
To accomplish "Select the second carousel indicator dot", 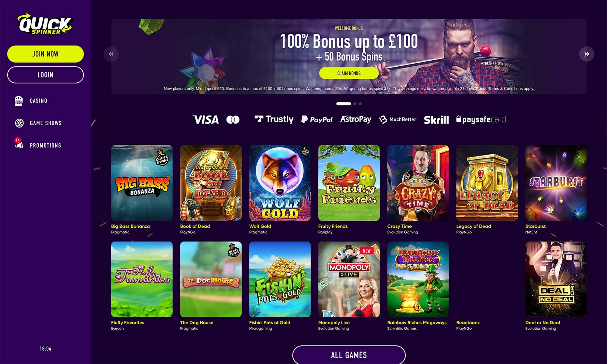I will click(355, 103).
